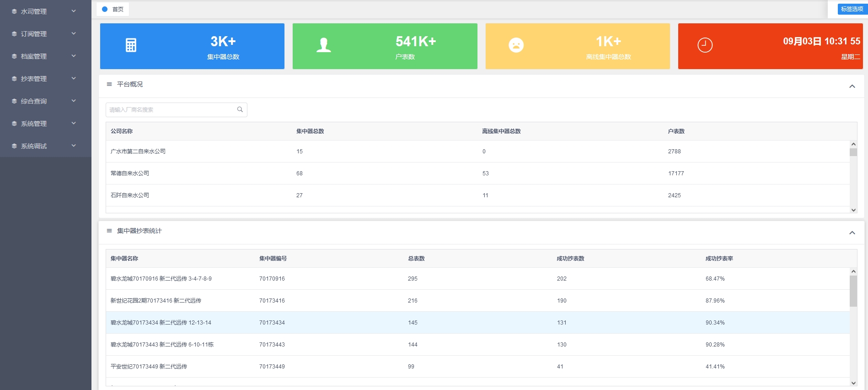
Task: Expand the 系统管理 menu chevron
Action: [74, 123]
